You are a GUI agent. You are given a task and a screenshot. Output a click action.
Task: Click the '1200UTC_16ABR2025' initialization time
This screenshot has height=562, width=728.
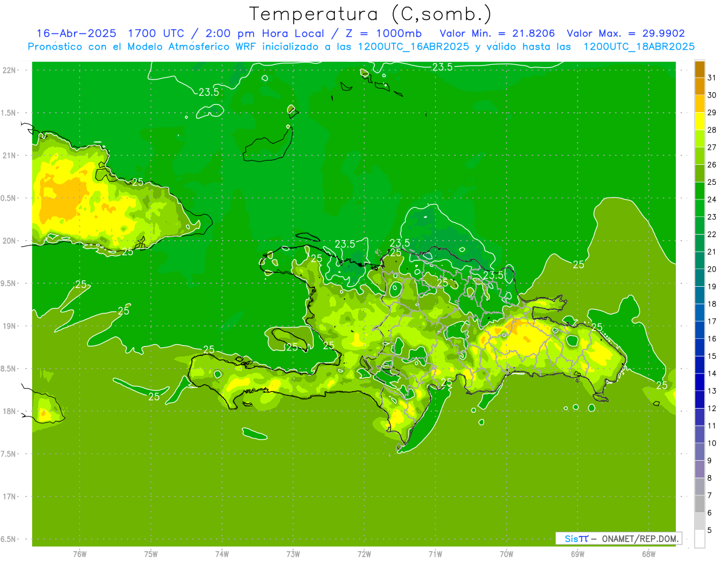414,47
